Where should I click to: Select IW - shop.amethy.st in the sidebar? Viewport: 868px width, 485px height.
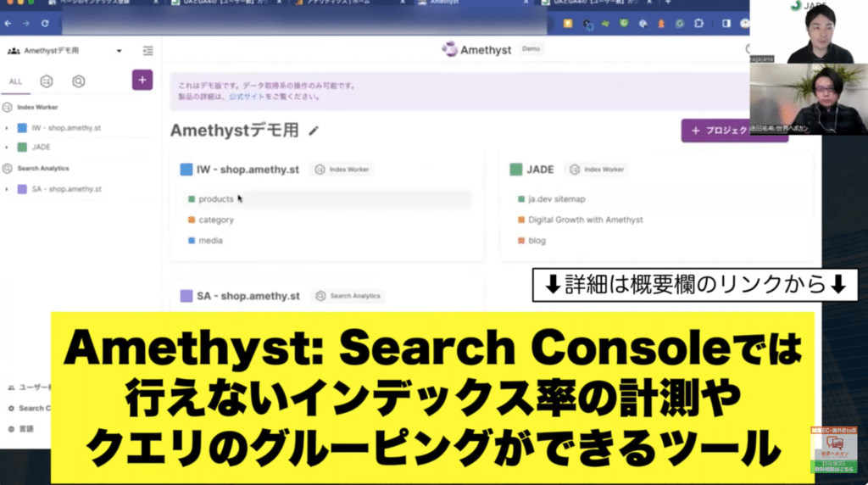coord(66,128)
